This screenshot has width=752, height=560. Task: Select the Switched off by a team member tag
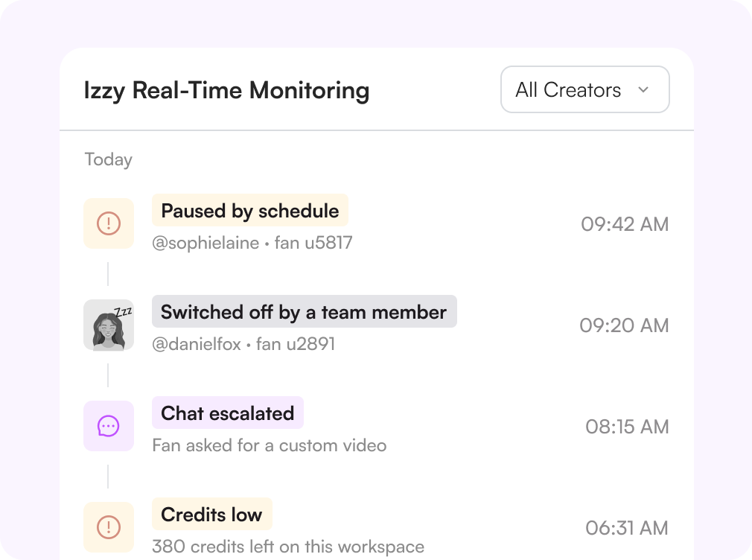[304, 311]
